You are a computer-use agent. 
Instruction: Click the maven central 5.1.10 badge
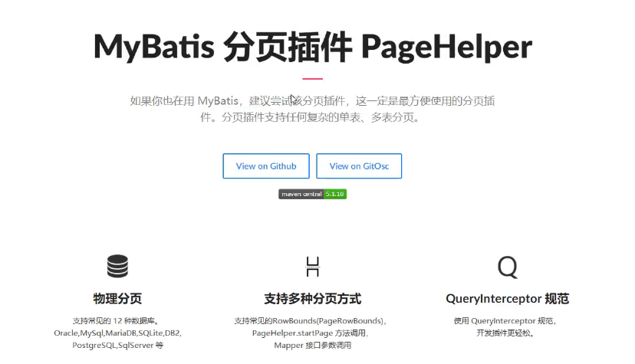tap(312, 194)
